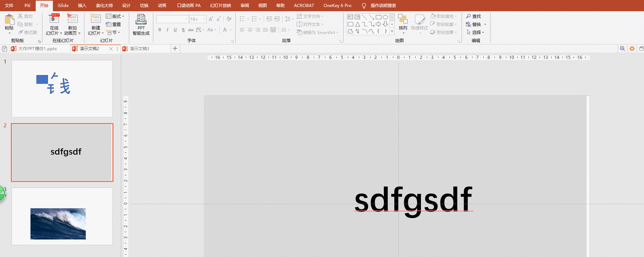
Task: Open the 对齐文本 align text dropdown
Action: (310, 24)
